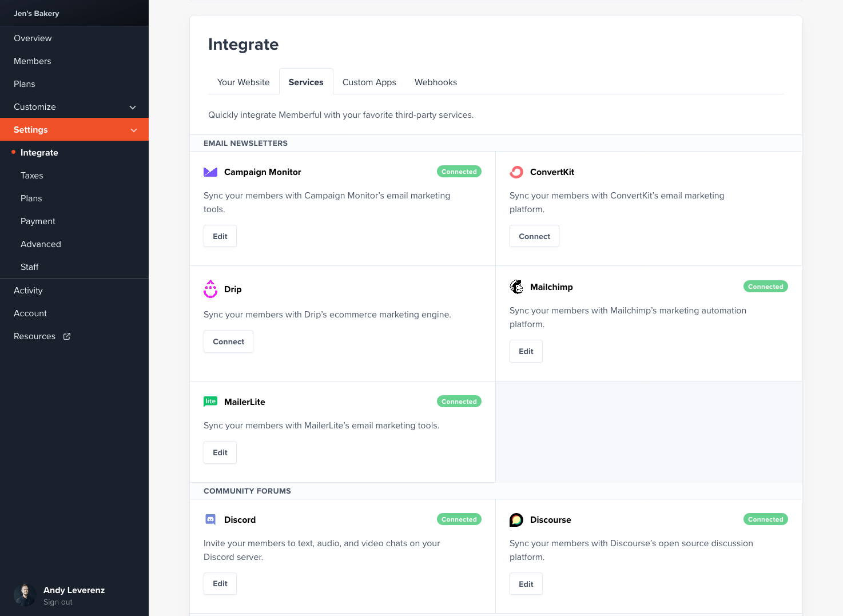Open the Custom Apps tab

369,82
